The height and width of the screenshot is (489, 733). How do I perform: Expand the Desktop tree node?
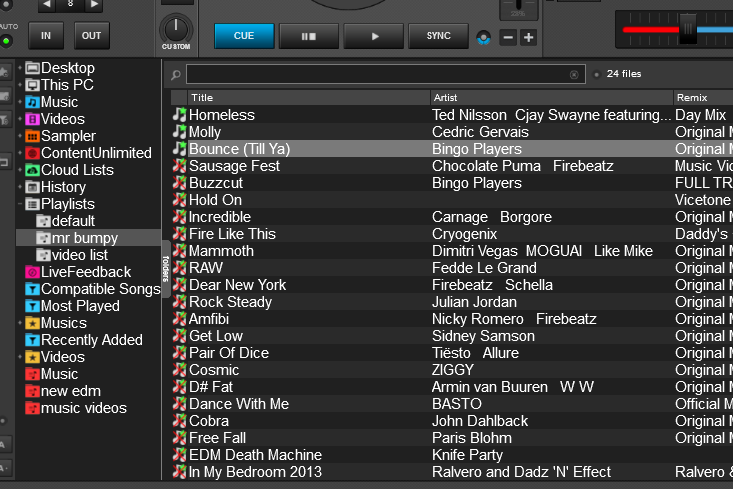coord(20,68)
